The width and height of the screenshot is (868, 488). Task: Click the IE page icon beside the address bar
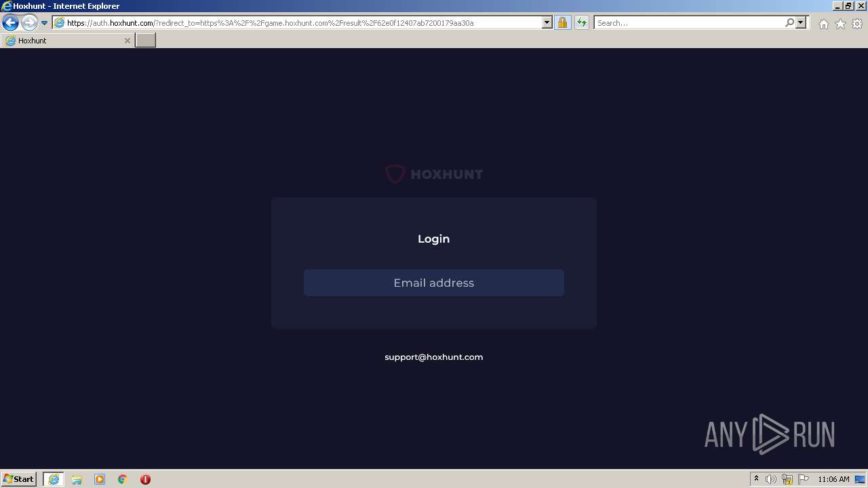point(60,23)
